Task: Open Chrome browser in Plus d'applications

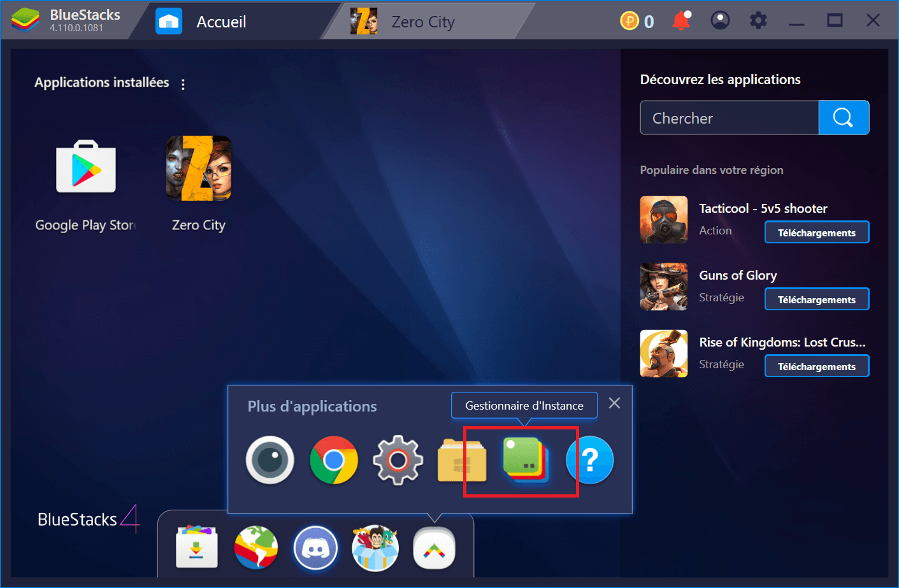Action: (x=334, y=460)
